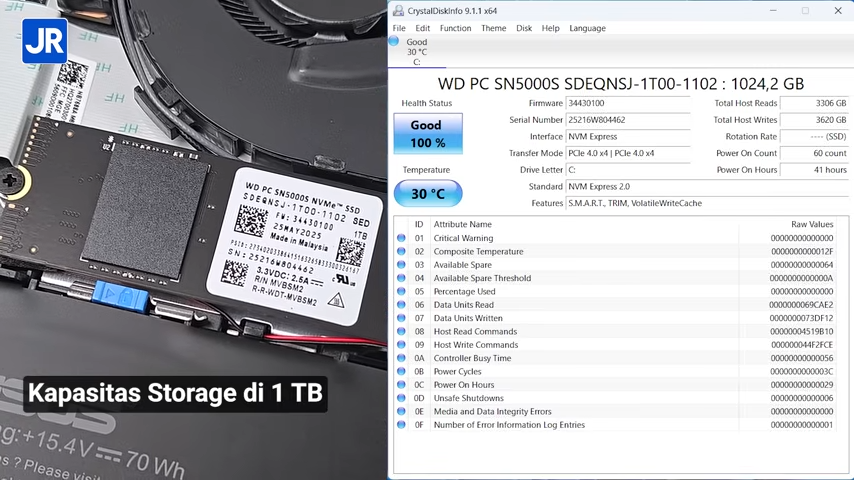Click the ID column header

pyautogui.click(x=419, y=224)
